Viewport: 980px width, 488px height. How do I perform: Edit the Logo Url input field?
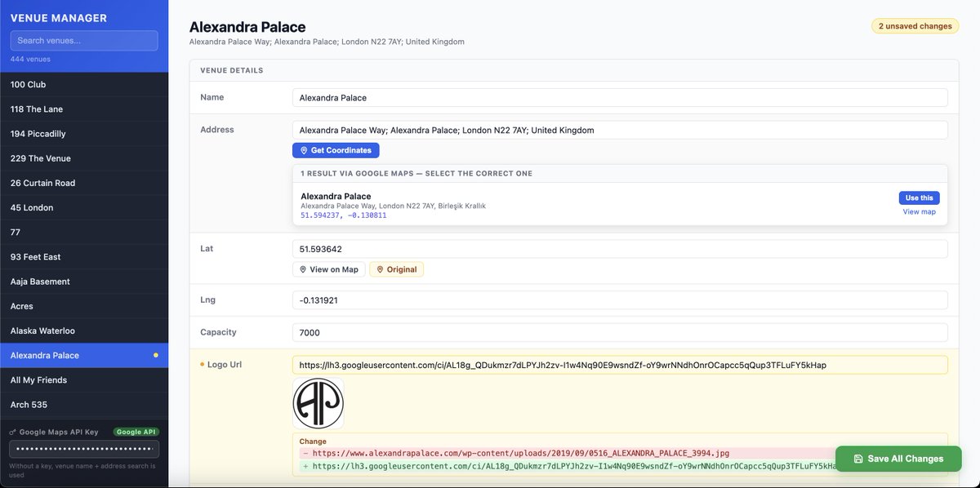point(620,365)
